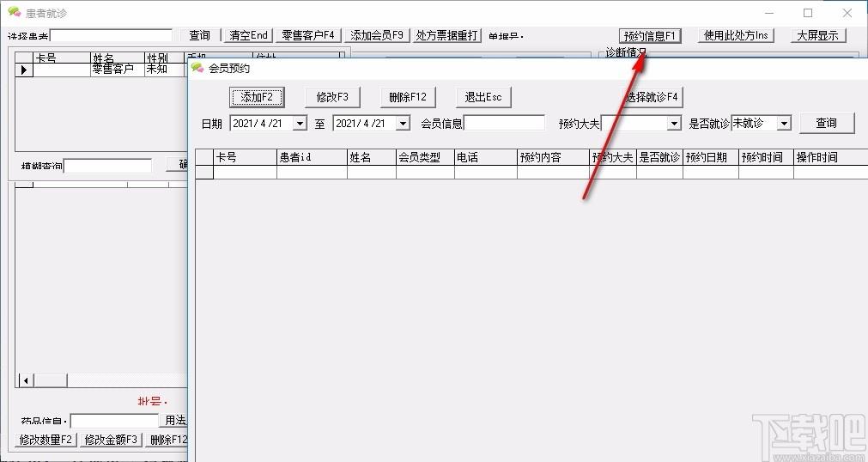Image resolution: width=868 pixels, height=462 pixels.
Task: Open the end date dropdown
Action: pos(403,124)
